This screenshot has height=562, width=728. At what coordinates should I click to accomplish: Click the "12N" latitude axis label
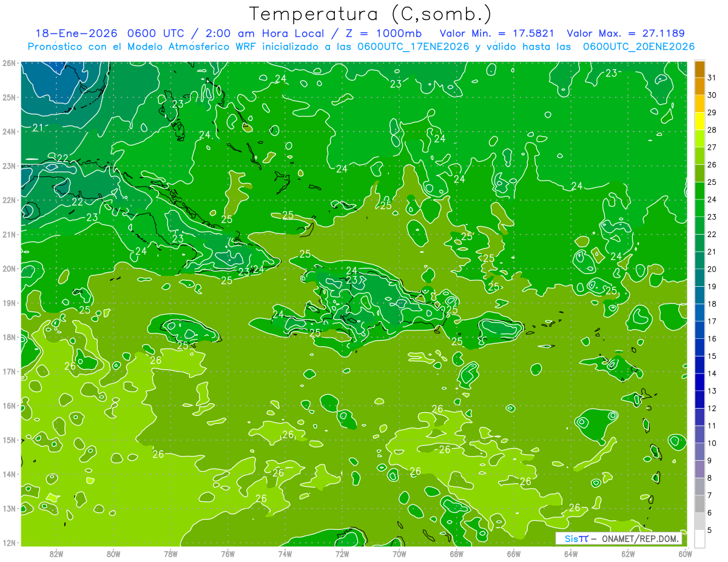(x=9, y=543)
